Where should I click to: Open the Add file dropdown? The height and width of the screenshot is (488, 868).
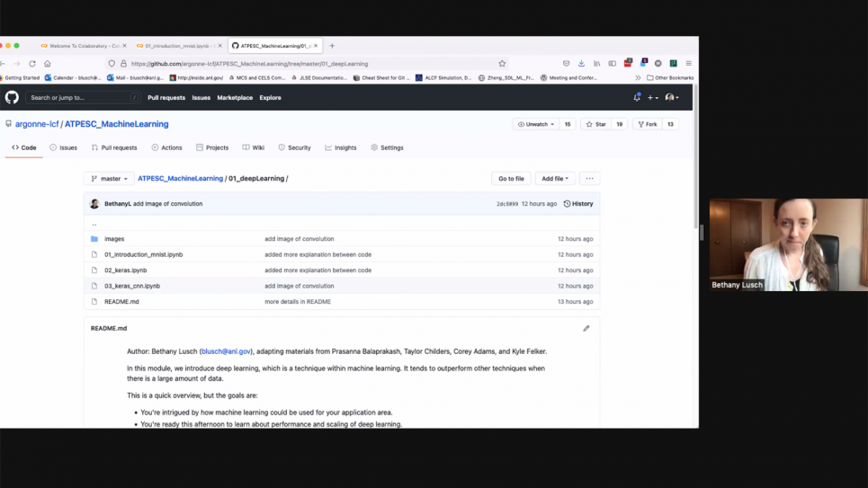(555, 179)
